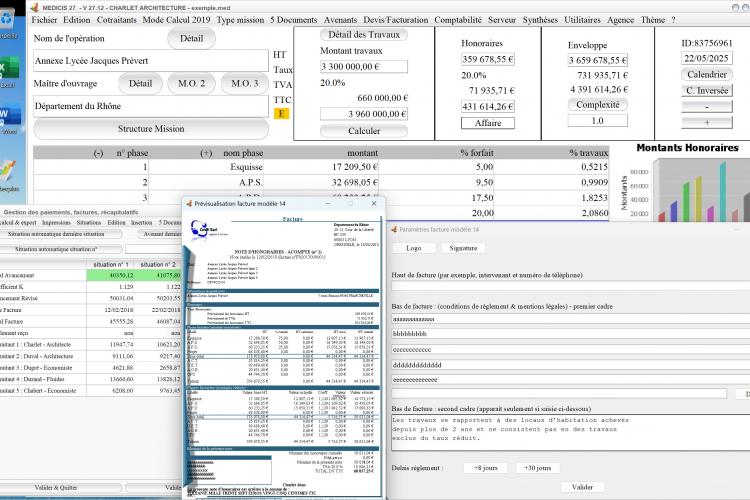Open the 5 Documents menu
Screen dimensions: 750x500
click(x=293, y=20)
